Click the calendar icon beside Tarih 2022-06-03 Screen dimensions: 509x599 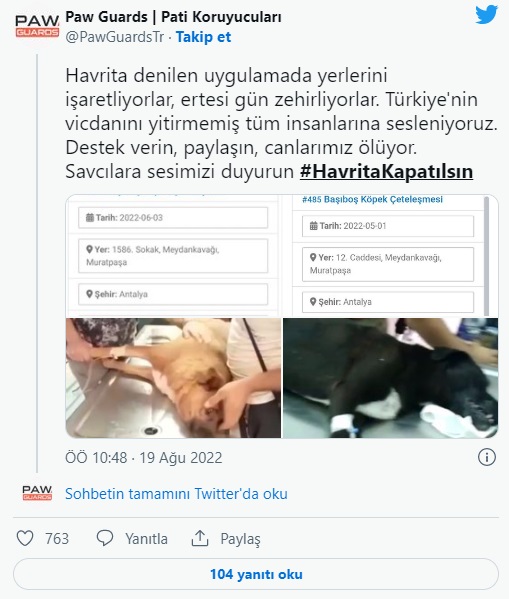(x=89, y=218)
